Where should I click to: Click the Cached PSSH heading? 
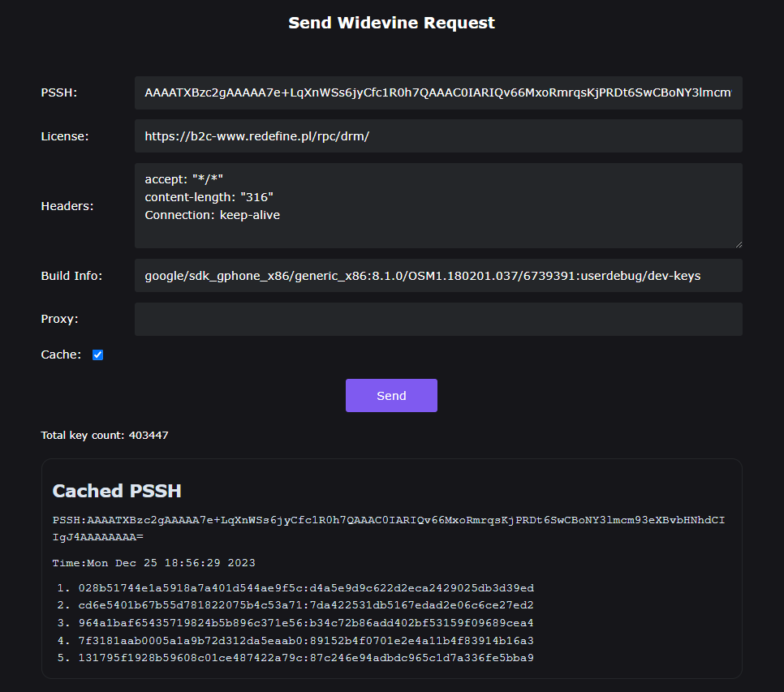coord(117,491)
